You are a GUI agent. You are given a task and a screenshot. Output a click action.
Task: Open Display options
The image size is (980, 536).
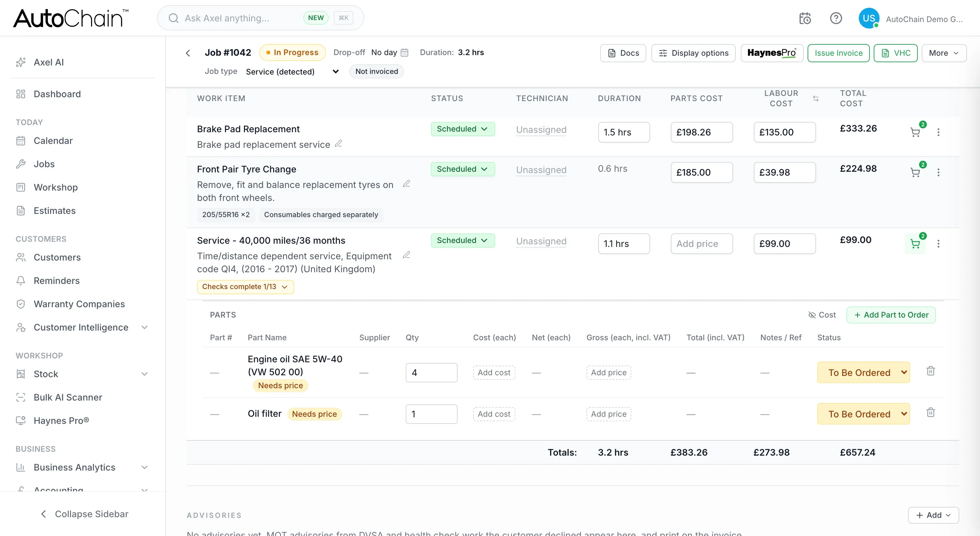(x=693, y=53)
